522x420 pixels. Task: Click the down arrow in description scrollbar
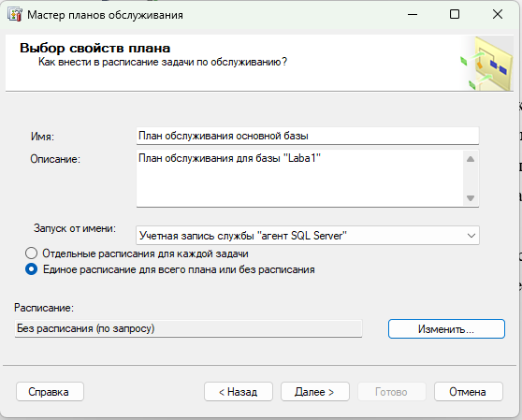(471, 198)
